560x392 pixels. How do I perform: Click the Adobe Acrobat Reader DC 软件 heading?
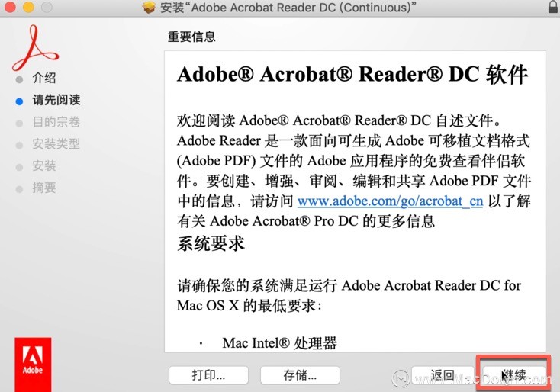click(x=352, y=74)
